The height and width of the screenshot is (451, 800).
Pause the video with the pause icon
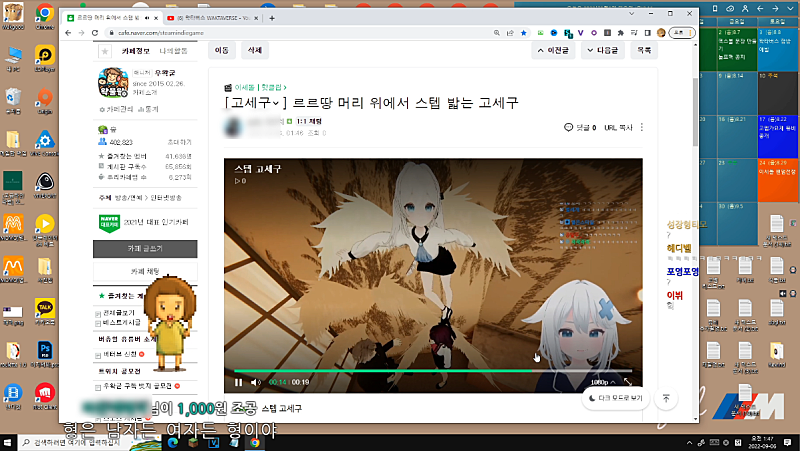pos(238,382)
